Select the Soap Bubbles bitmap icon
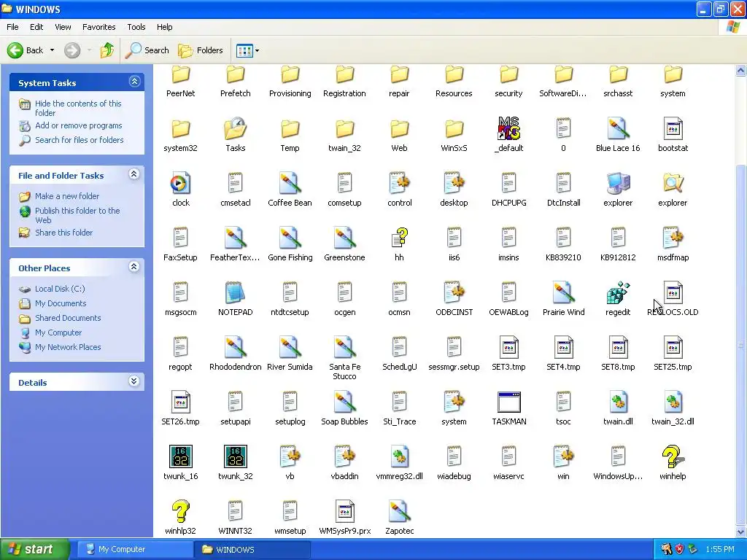This screenshot has width=747, height=560. click(x=344, y=402)
